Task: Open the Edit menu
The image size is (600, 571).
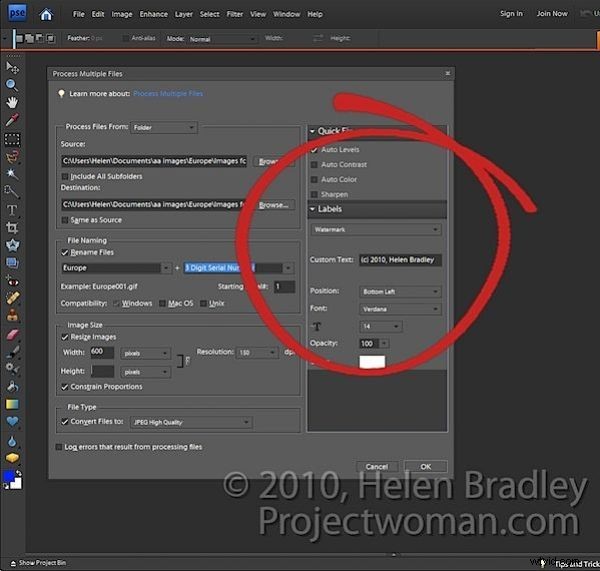Action: pyautogui.click(x=98, y=14)
